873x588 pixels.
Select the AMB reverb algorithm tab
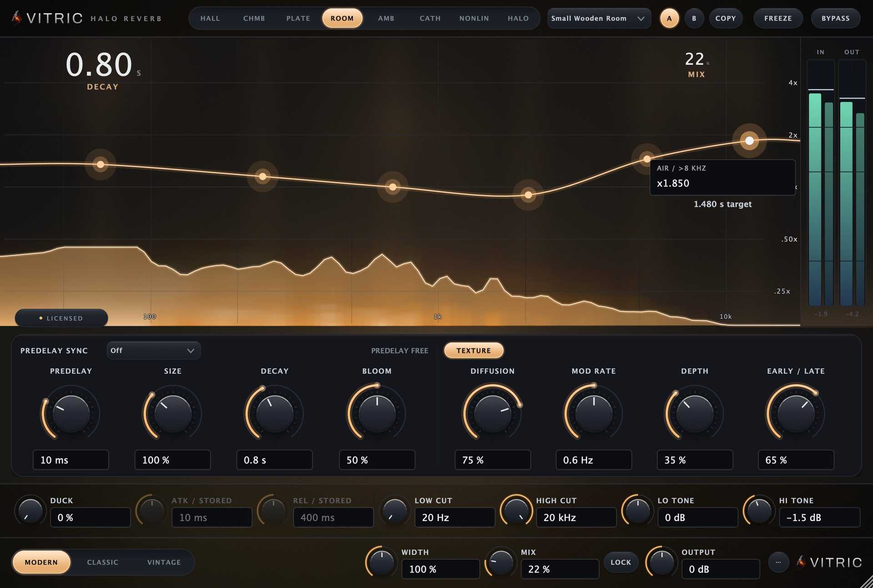tap(386, 18)
